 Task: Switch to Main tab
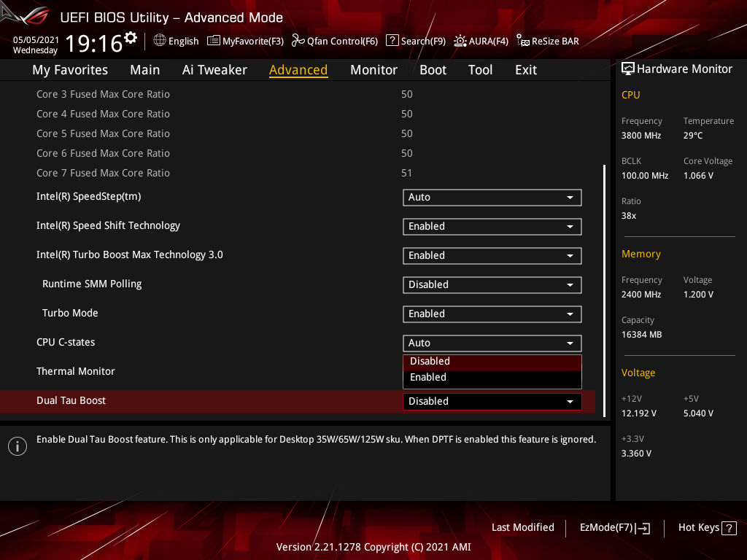(x=145, y=70)
